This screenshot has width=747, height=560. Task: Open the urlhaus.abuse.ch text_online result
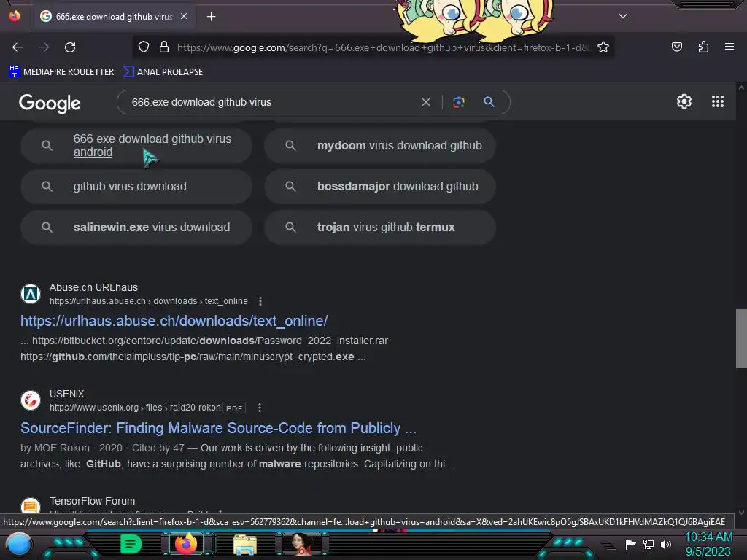(x=174, y=321)
